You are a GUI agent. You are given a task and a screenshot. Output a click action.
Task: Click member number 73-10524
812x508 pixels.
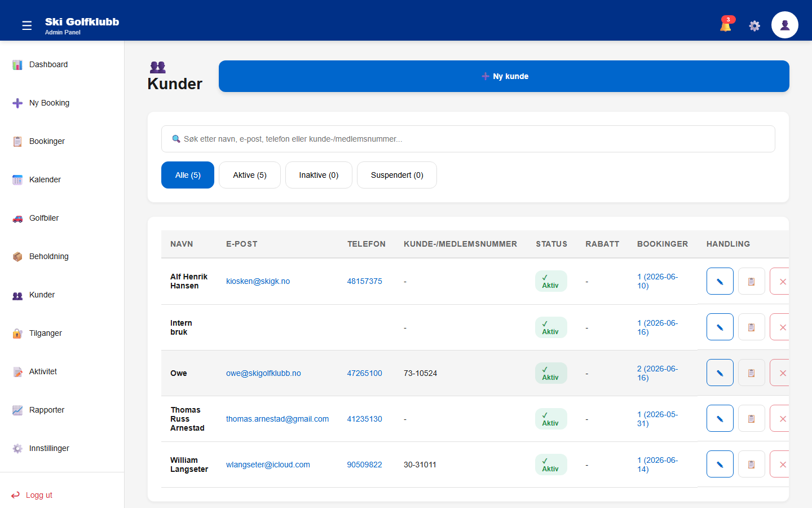420,373
